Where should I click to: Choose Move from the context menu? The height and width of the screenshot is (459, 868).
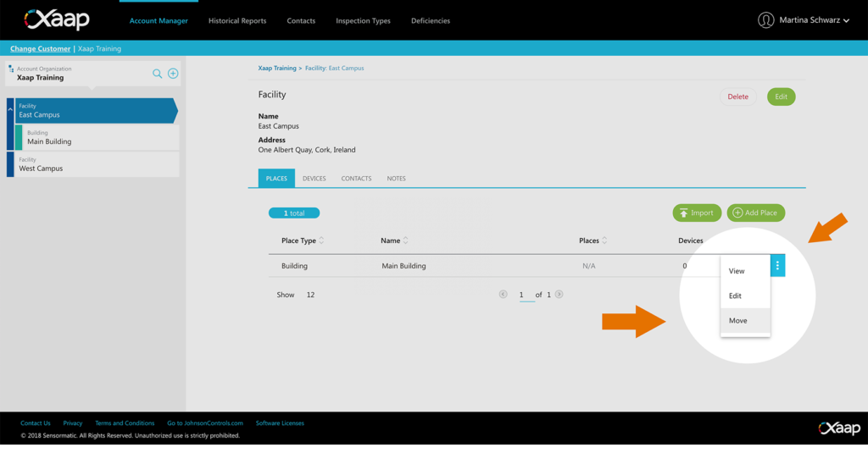(x=745, y=321)
